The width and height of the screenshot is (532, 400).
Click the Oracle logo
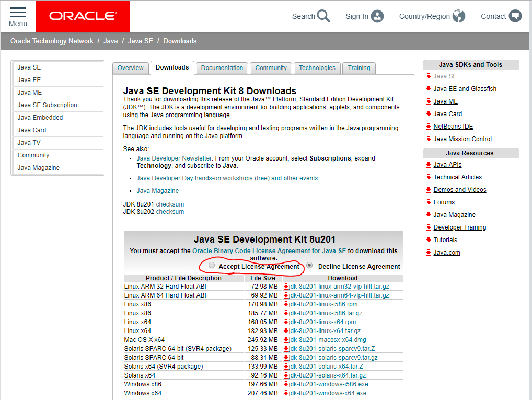pyautogui.click(x=83, y=16)
